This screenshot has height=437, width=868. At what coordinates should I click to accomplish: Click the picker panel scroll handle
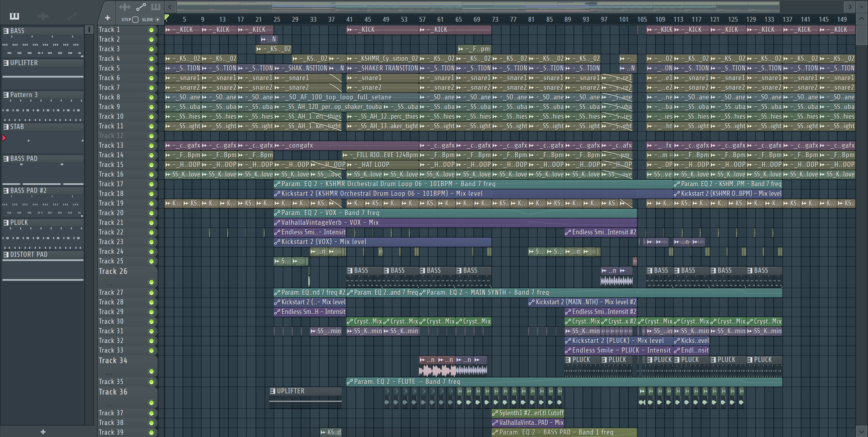[x=89, y=30]
